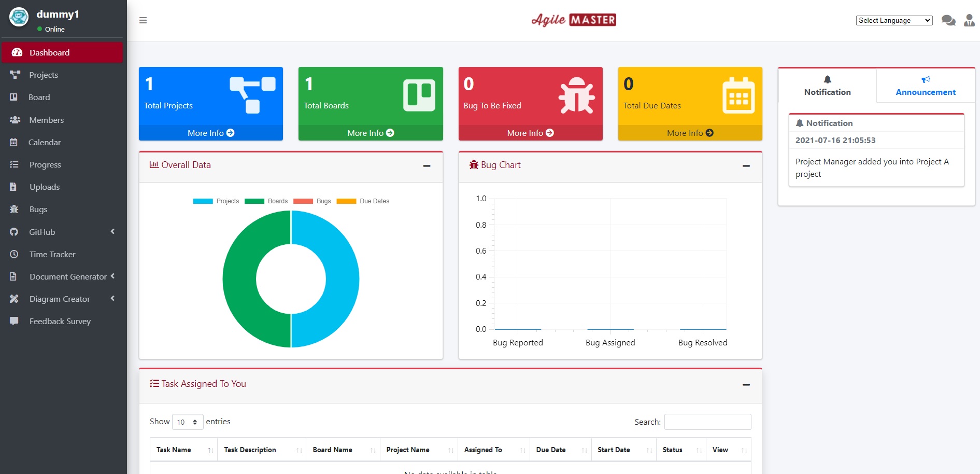Screen dimensions: 980x474
Task: Sort table by Due Date column
Action: (x=560, y=450)
